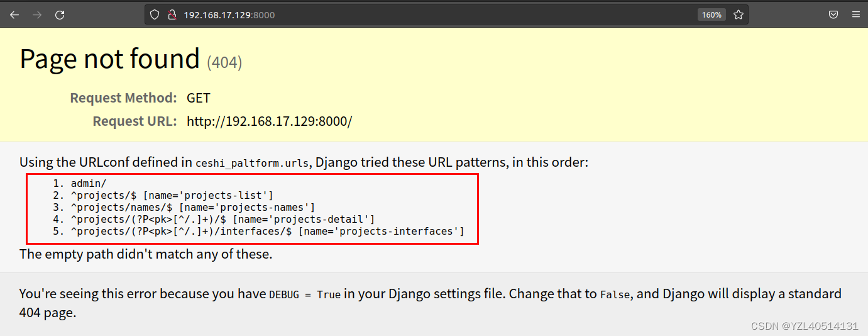Click the address bar URL field
This screenshot has height=336, width=868.
click(x=377, y=14)
